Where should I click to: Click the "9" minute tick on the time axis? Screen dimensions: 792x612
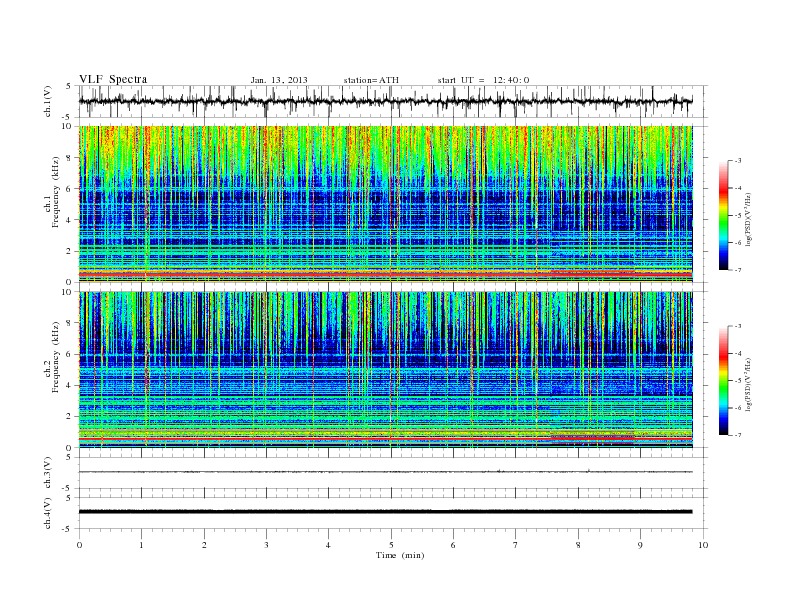(x=640, y=545)
